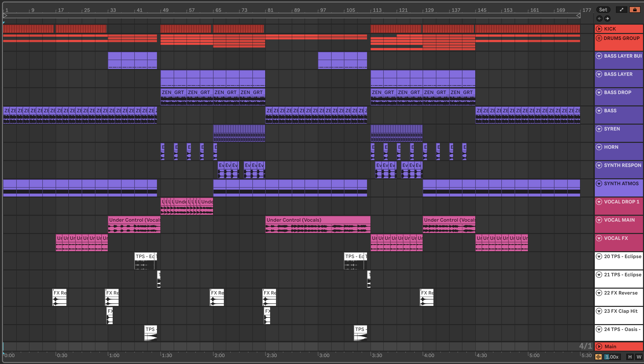Click the H optimize height button
This screenshot has height=364, width=644.
(630, 357)
